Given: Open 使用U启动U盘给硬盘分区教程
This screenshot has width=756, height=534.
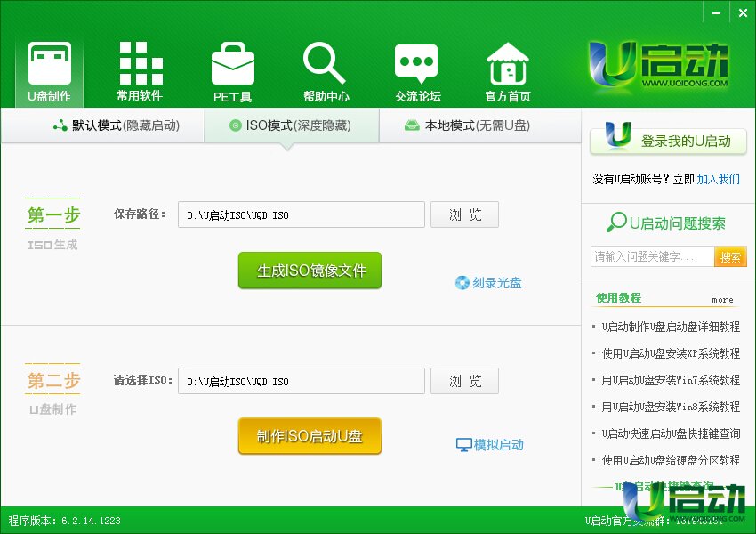Looking at the screenshot, I should point(671,460).
